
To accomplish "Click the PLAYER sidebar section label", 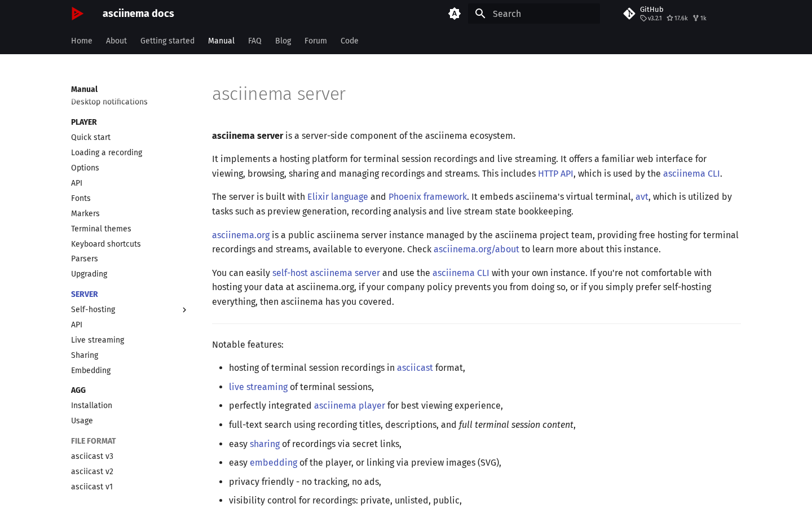I will click(x=84, y=122).
